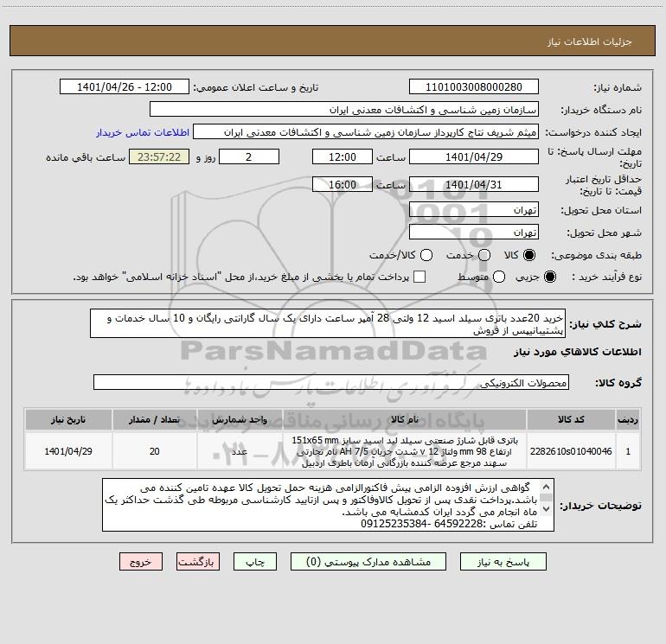Click the quantity cell showing 20
Viewport: 666px width, 644px height.
pyautogui.click(x=155, y=451)
